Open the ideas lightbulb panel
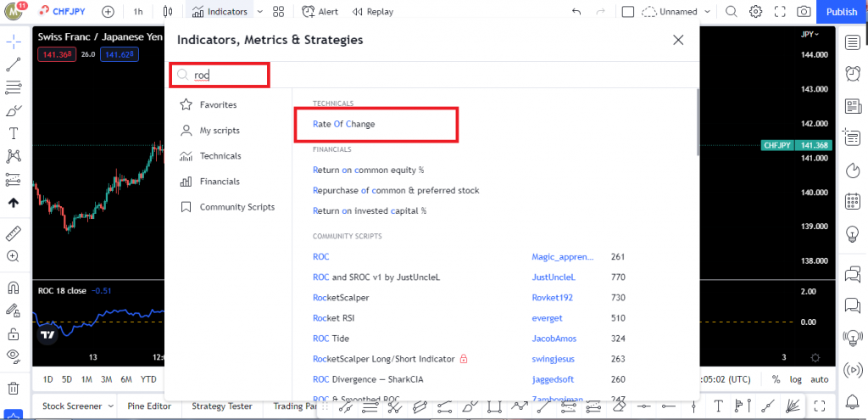The height and width of the screenshot is (420, 868). [x=853, y=233]
